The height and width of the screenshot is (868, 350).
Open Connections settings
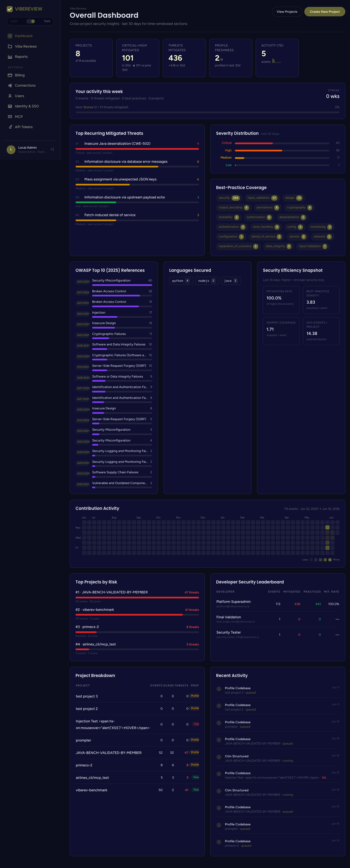pyautogui.click(x=30, y=86)
